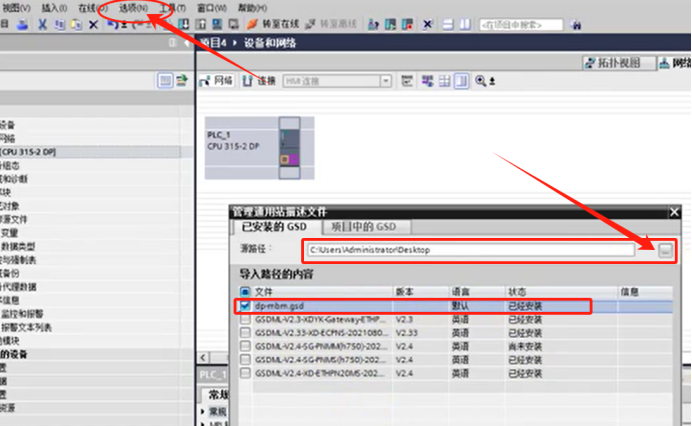Switch to the 拓扑视图 topology view tab

pyautogui.click(x=618, y=63)
